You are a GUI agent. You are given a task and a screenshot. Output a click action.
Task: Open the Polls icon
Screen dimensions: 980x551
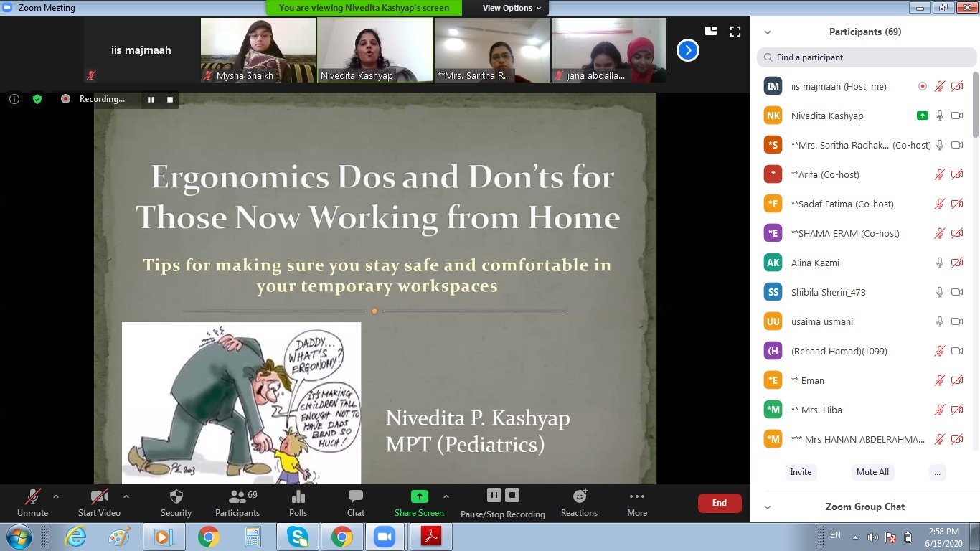click(298, 502)
